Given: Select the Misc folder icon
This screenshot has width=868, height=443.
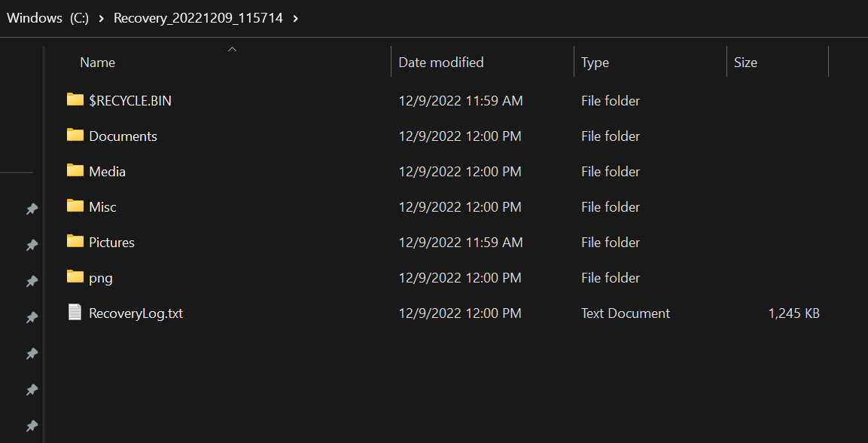Looking at the screenshot, I should 75,206.
